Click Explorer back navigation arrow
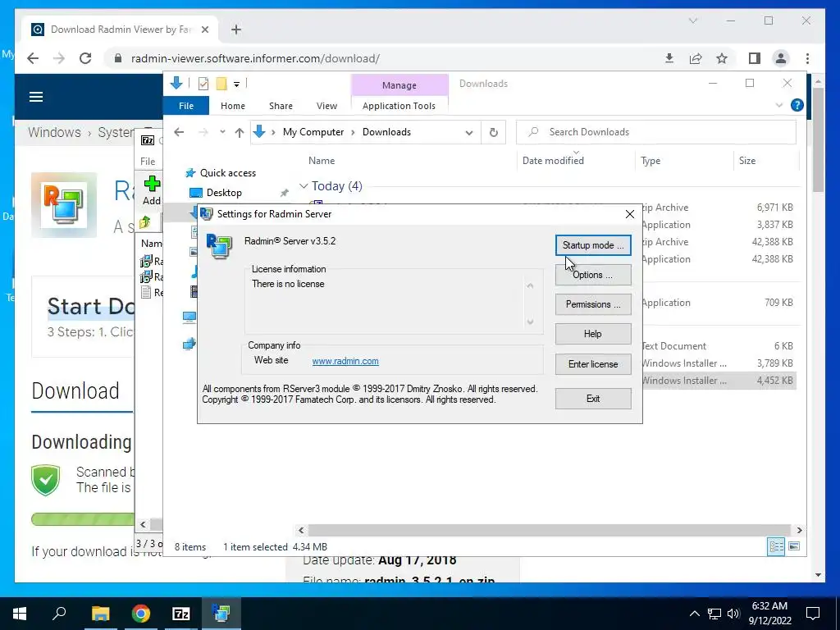Image resolution: width=840 pixels, height=630 pixels. point(179,132)
